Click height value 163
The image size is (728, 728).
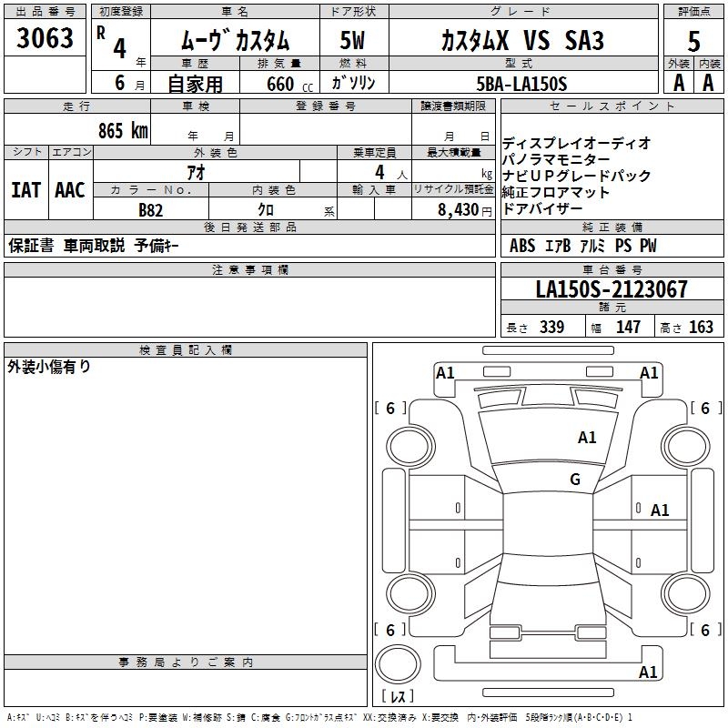(x=701, y=327)
